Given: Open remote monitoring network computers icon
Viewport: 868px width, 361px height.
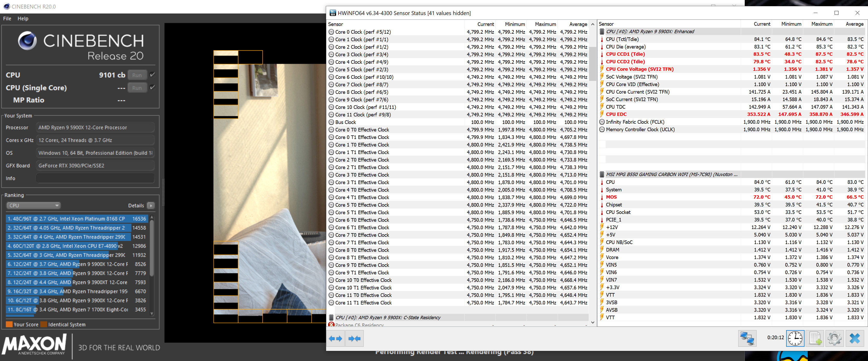Looking at the screenshot, I should (747, 338).
